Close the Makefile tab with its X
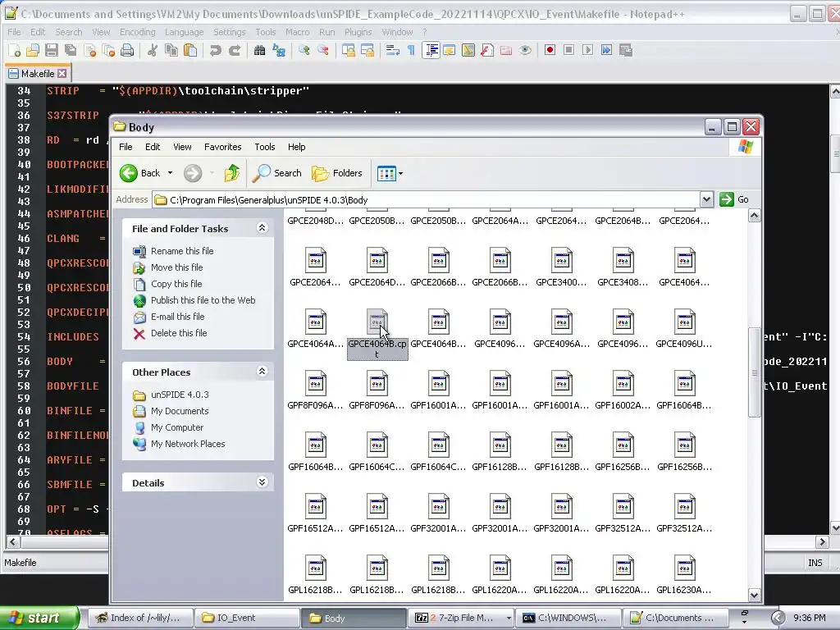The image size is (840, 630). (62, 73)
